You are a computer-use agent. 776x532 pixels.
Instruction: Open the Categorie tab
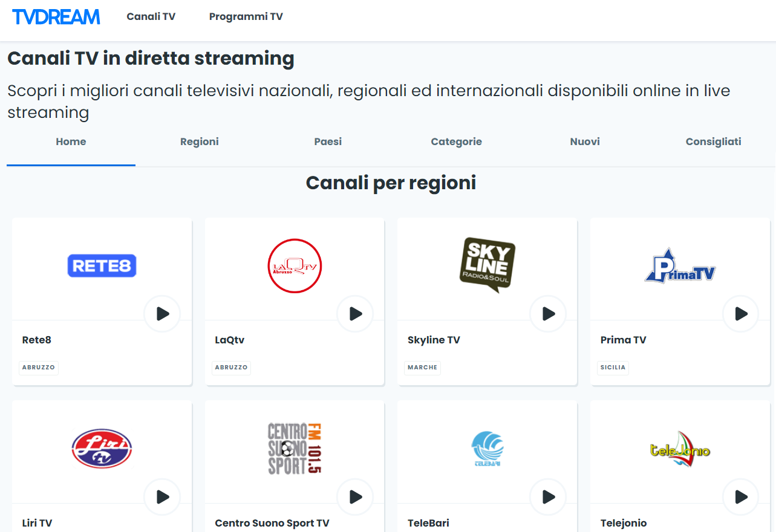click(456, 141)
